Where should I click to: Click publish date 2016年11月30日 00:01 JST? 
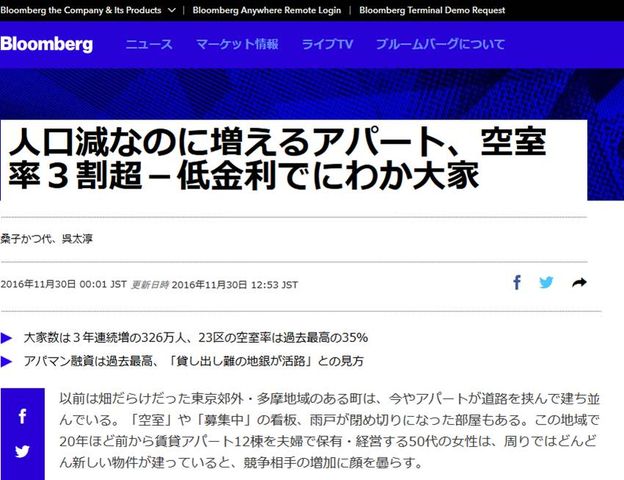click(x=64, y=284)
